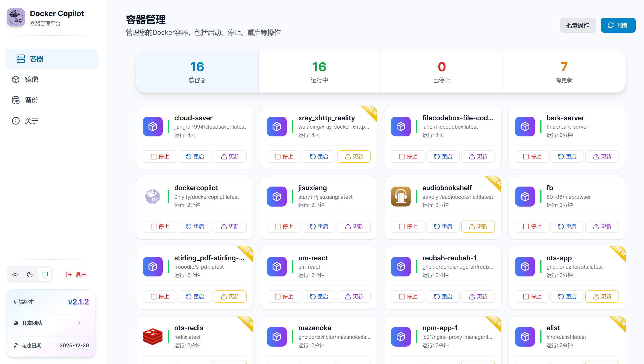Select system theme monitor icon

pyautogui.click(x=45, y=275)
